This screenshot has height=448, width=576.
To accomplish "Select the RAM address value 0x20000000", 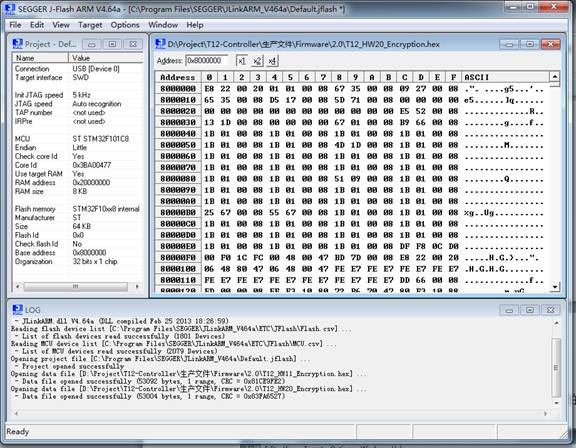I will pyautogui.click(x=91, y=183).
